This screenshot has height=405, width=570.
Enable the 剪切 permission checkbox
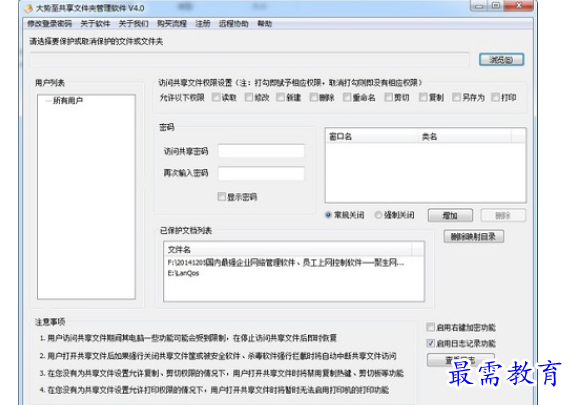click(x=389, y=97)
